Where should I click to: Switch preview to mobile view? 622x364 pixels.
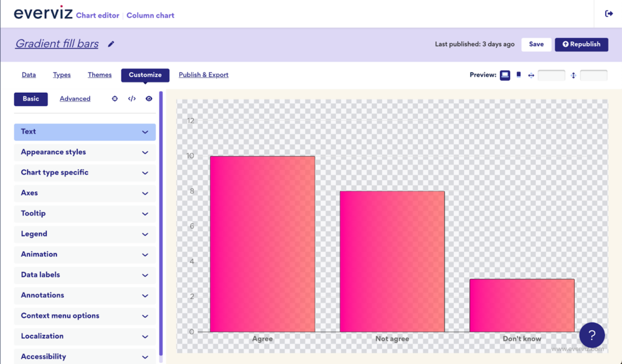(x=518, y=75)
